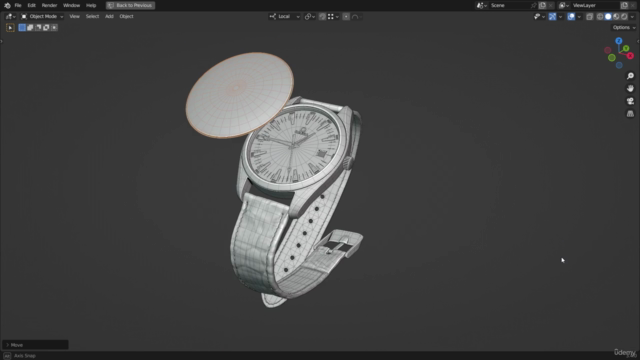Image resolution: width=640 pixels, height=360 pixels.
Task: Switch to solid shading
Action: [608, 16]
